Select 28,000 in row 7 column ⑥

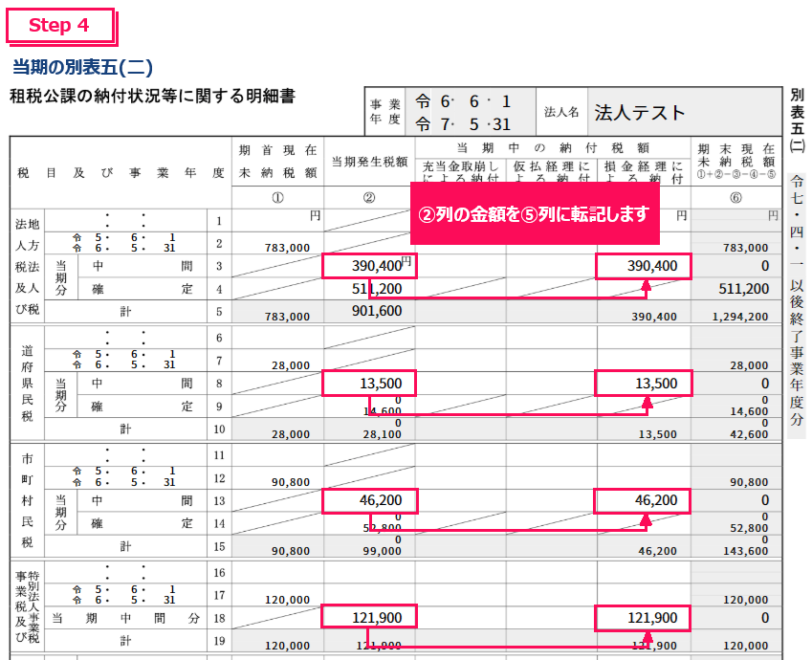[x=749, y=365]
